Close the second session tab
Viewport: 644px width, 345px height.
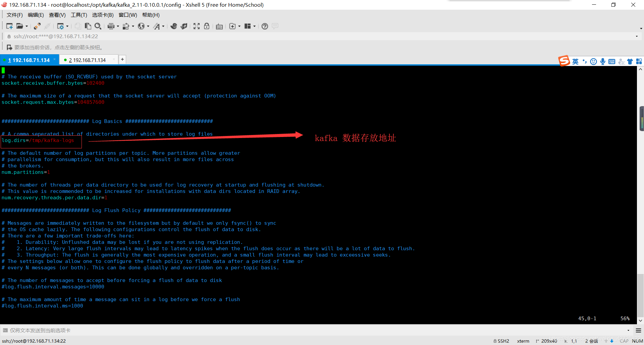click(x=114, y=59)
